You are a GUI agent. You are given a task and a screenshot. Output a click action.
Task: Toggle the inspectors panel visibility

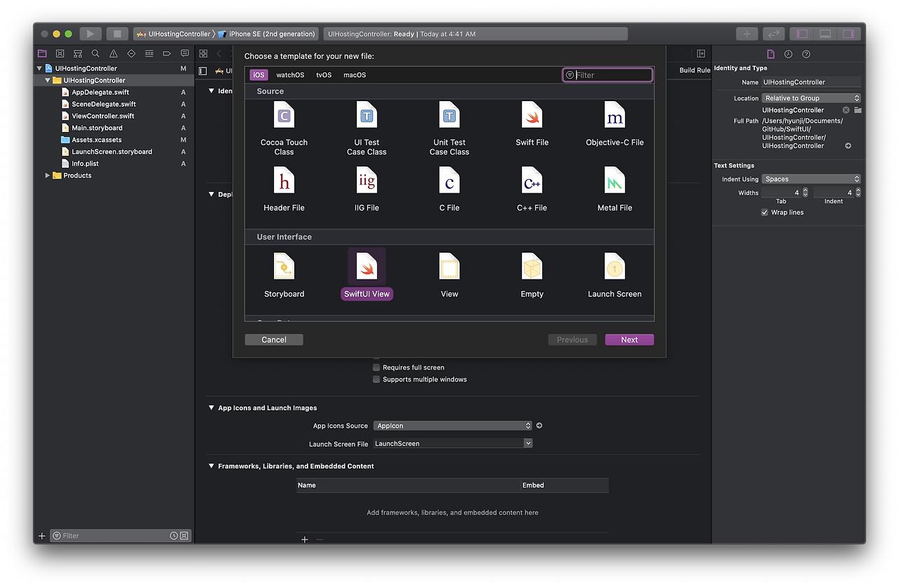848,34
